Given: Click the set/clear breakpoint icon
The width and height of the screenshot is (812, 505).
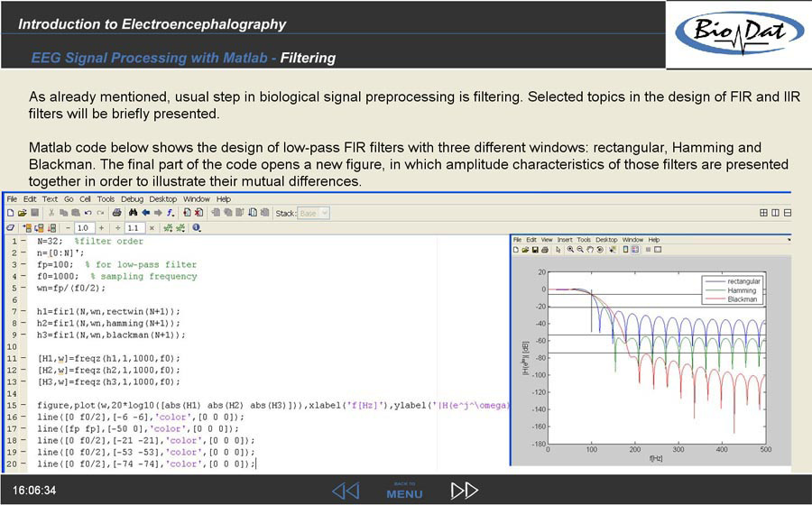Looking at the screenshot, I should 187,213.
